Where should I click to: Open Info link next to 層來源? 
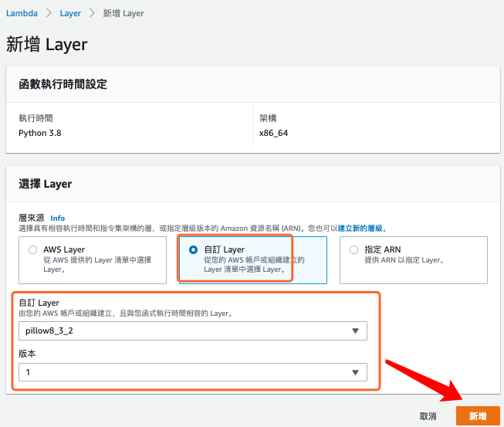click(x=58, y=218)
